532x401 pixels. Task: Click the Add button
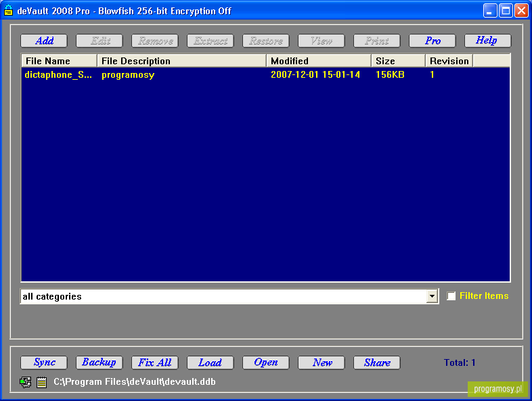coord(44,41)
